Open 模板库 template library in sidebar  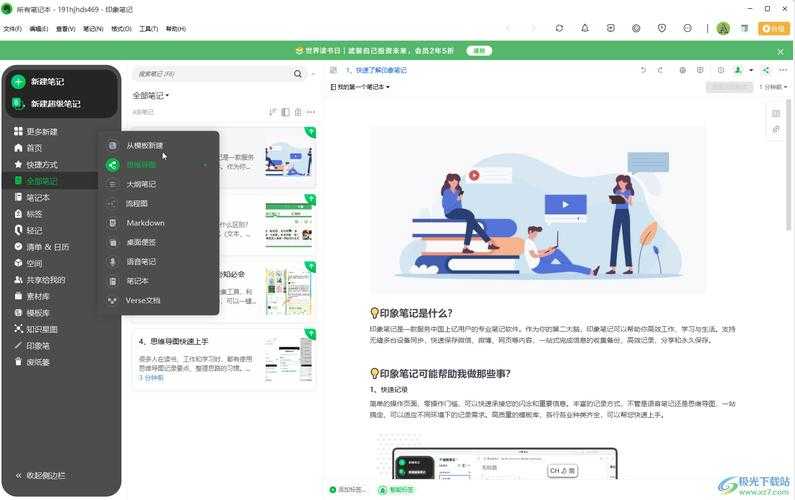(x=31, y=313)
